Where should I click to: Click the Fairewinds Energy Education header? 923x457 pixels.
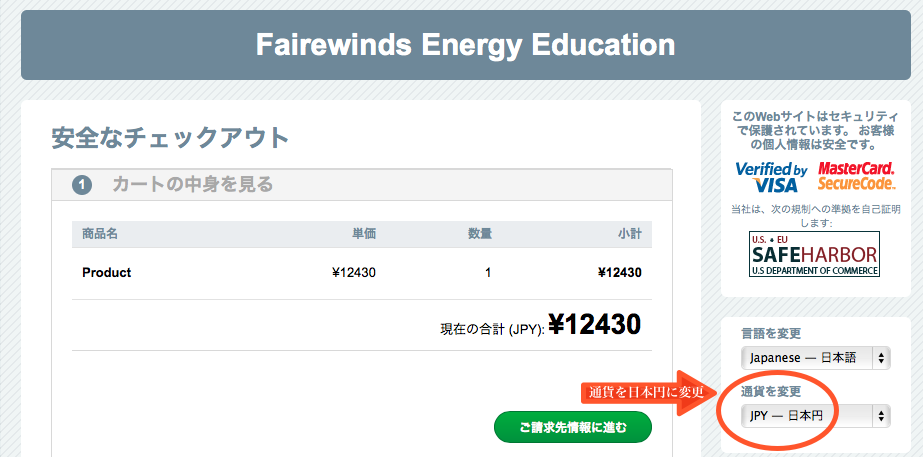(x=466, y=45)
